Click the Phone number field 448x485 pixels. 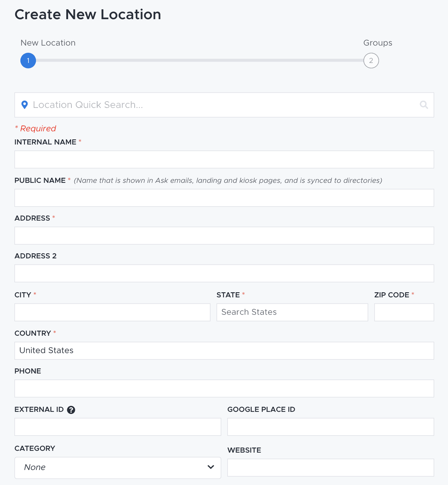pos(224,388)
